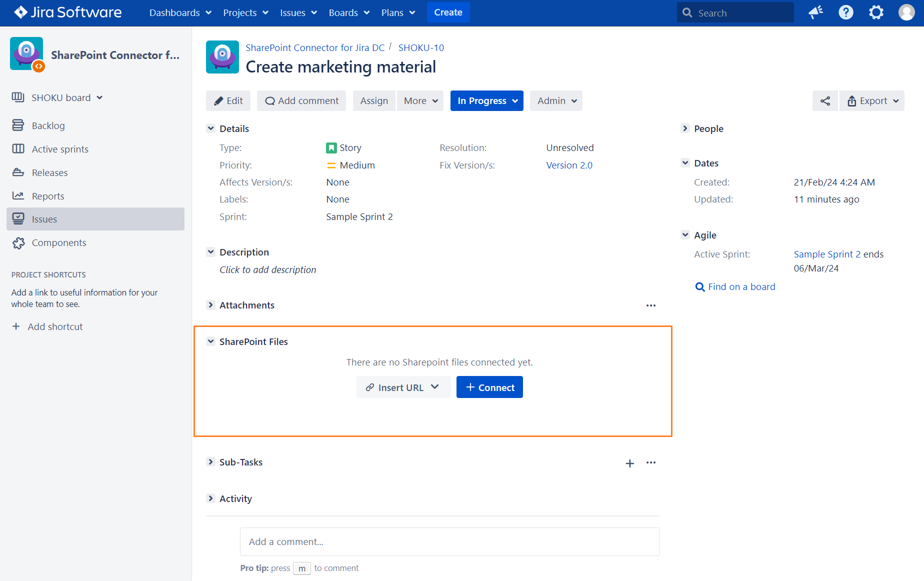The width and height of the screenshot is (924, 581).
Task: Open the In Progress status dropdown
Action: click(486, 101)
